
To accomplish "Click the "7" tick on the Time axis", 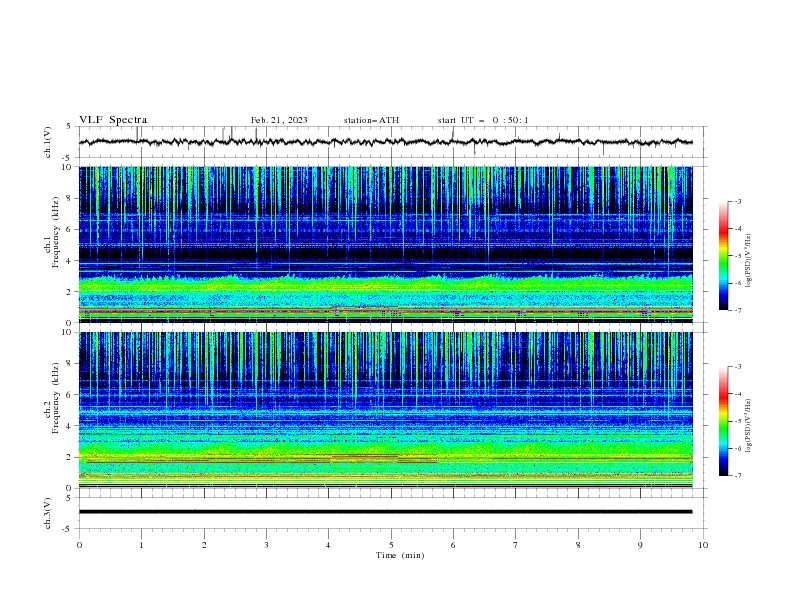I will pyautogui.click(x=516, y=545).
